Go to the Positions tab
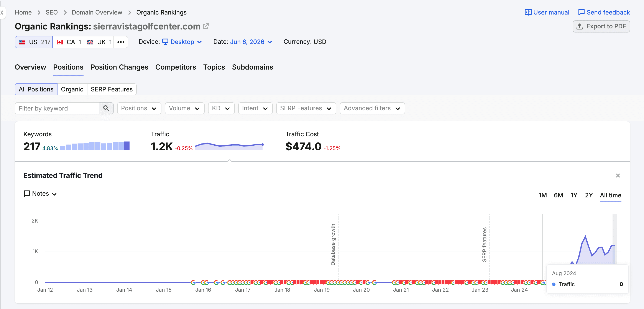644x309 pixels. 68,67
